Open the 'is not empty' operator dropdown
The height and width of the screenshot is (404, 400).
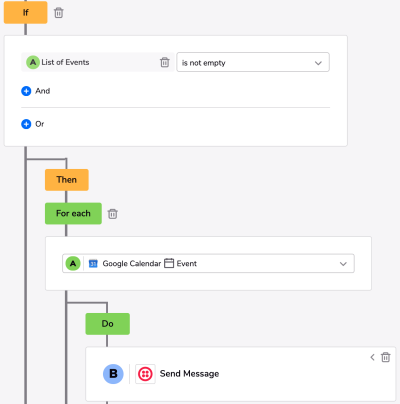253,62
